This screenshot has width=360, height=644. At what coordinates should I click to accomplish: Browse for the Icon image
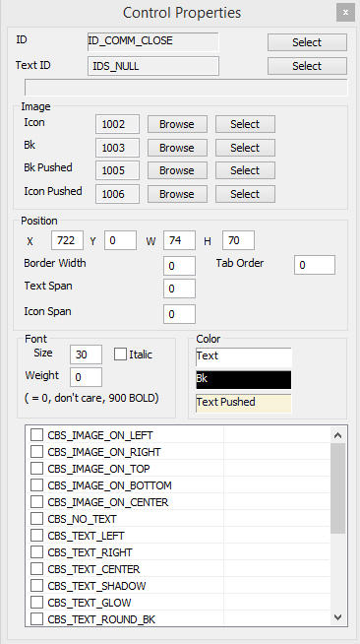(177, 124)
